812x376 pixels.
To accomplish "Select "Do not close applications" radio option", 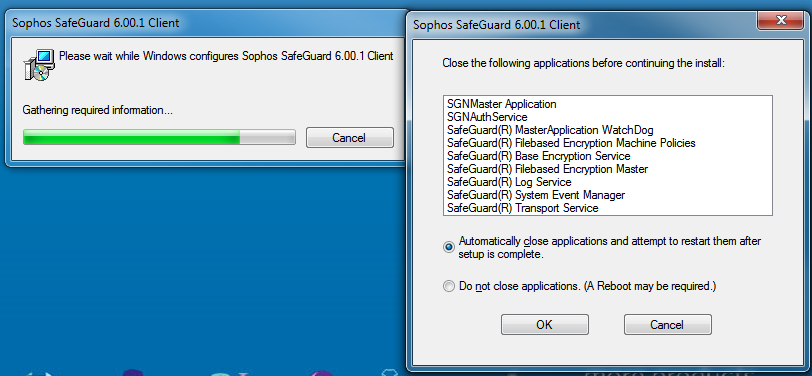I will 448,286.
